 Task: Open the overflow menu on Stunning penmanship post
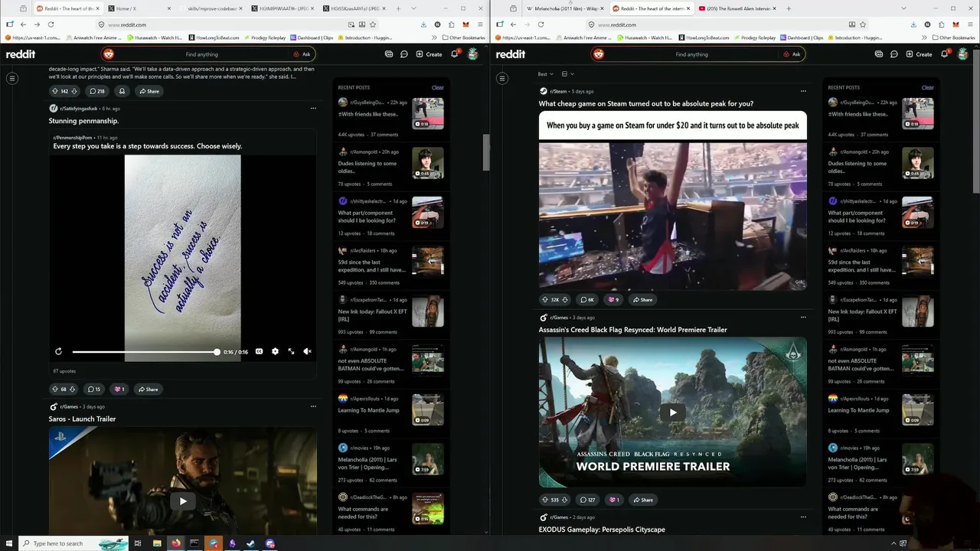tap(313, 108)
